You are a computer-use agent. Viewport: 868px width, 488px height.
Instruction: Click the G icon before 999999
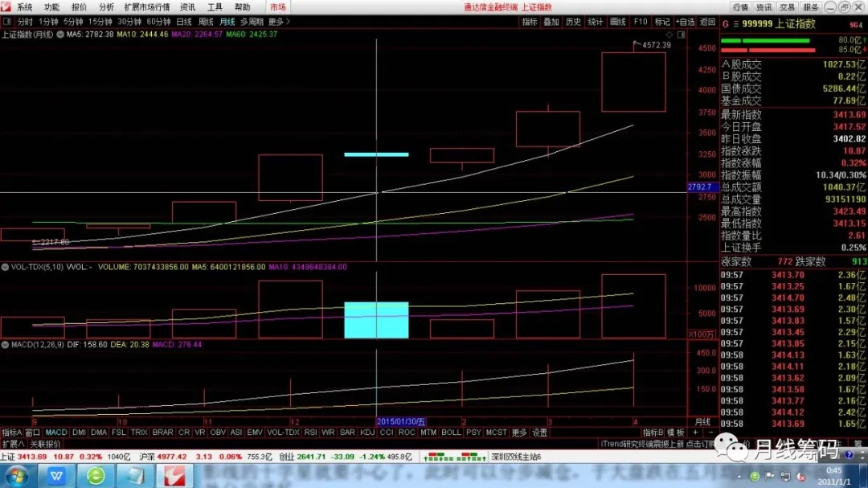(x=726, y=24)
